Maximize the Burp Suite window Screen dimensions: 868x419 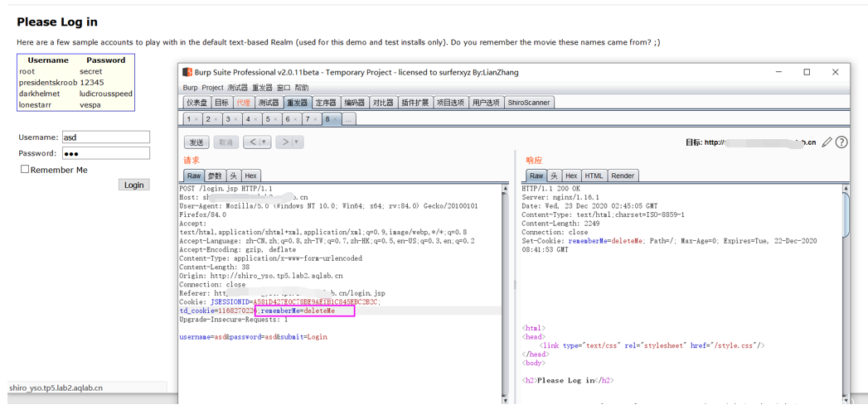pos(807,72)
